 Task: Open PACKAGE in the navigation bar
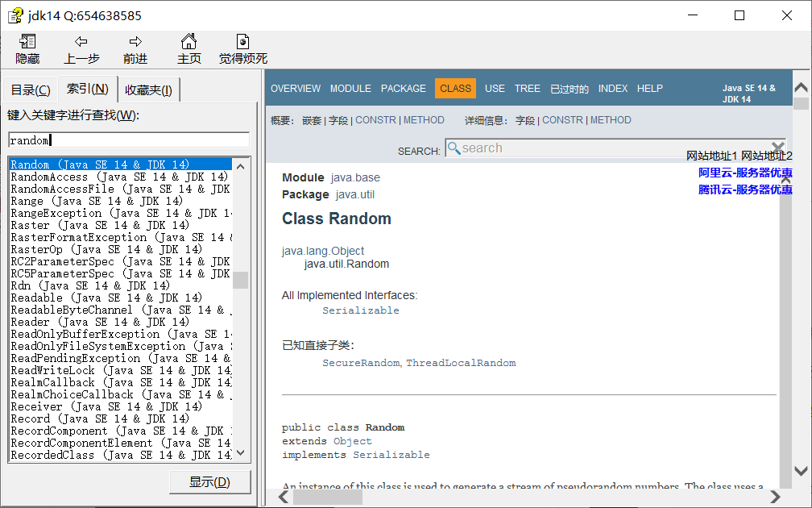(x=404, y=89)
